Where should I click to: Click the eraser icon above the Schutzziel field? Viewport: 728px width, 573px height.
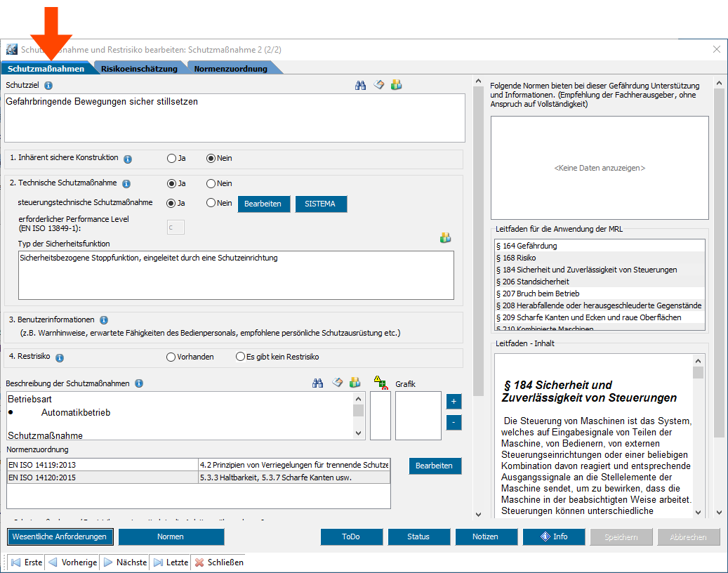click(x=378, y=85)
